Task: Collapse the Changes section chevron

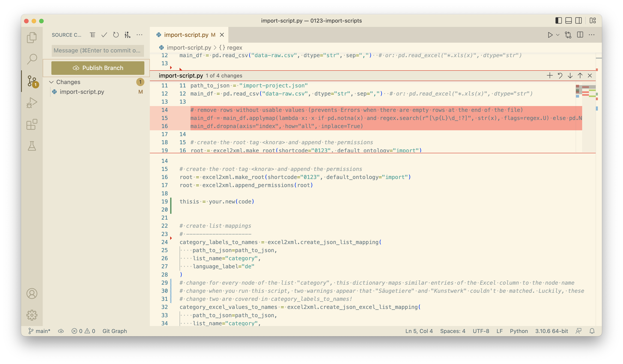Action: click(x=51, y=82)
